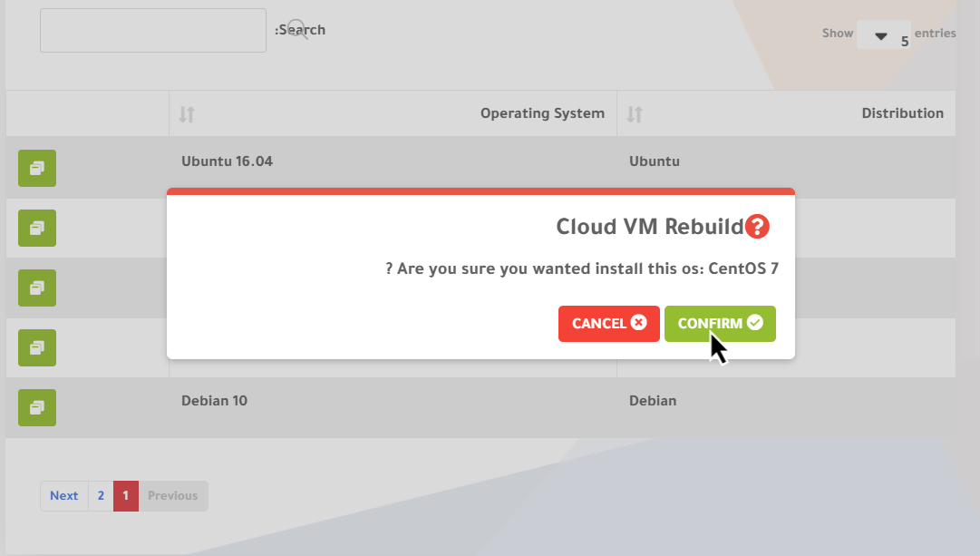Click the Distribution column header
The width and height of the screenshot is (980, 556).
(x=901, y=113)
